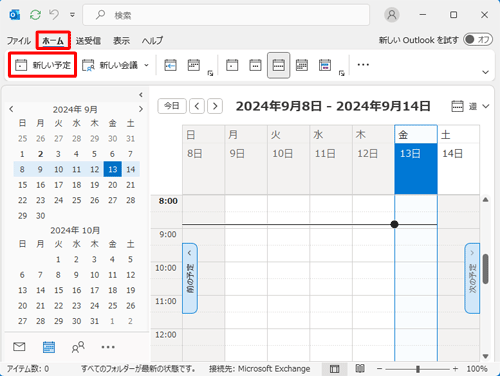Open the quick access toolbar customize arrow
This screenshot has width=500, height=376.
point(72,15)
